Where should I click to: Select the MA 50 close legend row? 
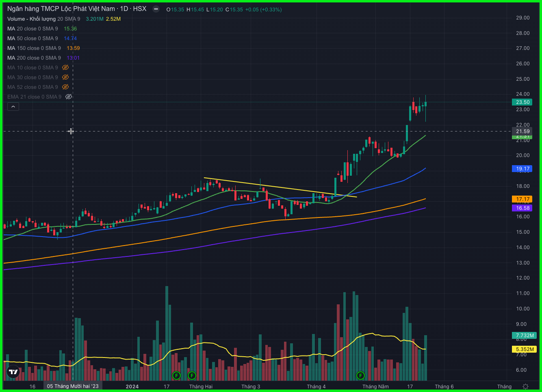pos(42,38)
